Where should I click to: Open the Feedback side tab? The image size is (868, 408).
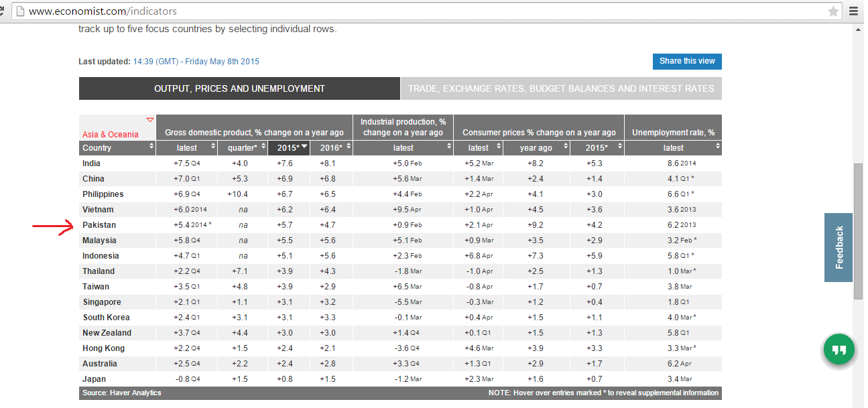tap(839, 247)
